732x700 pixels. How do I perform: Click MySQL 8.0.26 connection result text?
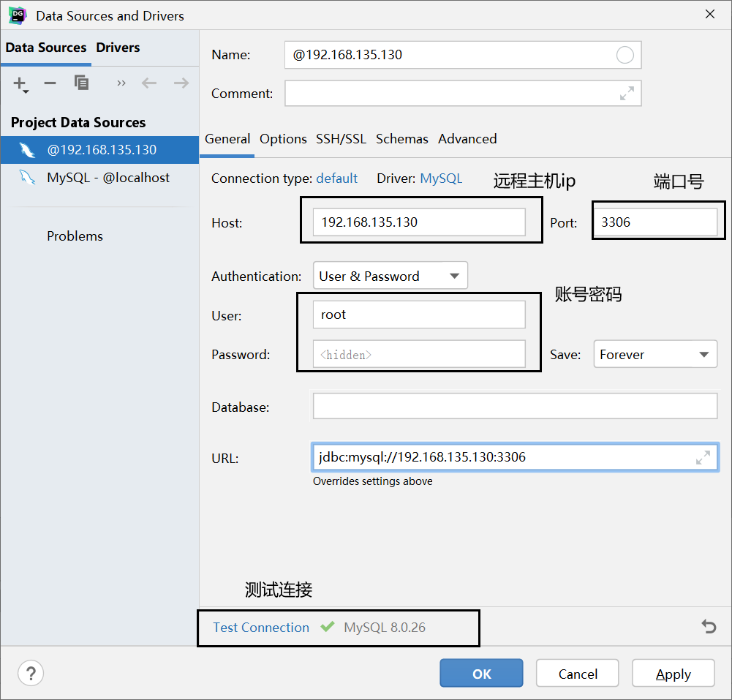385,627
